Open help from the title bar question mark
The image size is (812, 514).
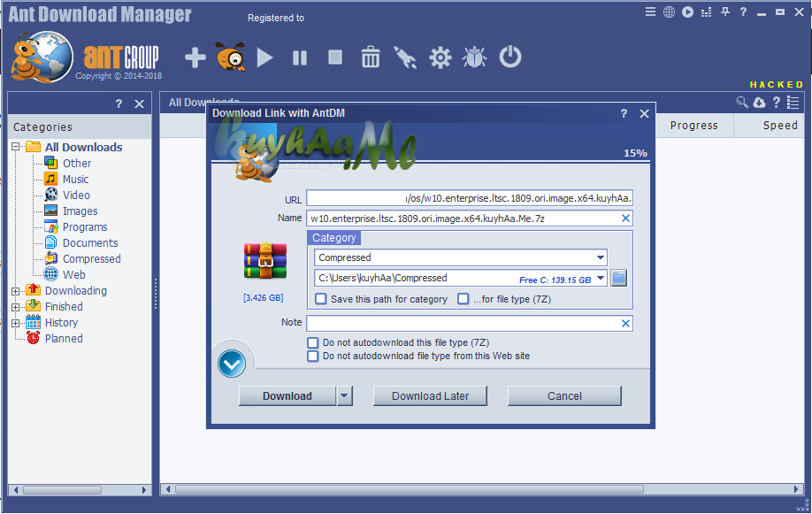click(x=743, y=12)
